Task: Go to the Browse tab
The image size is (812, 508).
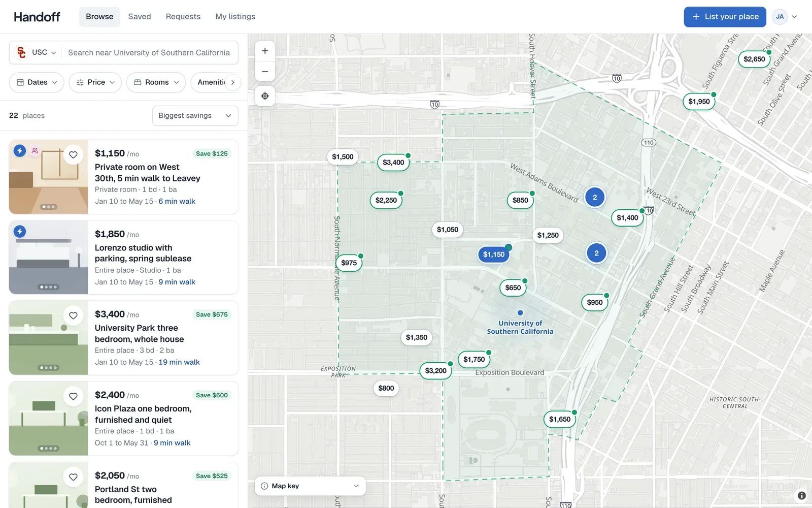Action: (99, 17)
